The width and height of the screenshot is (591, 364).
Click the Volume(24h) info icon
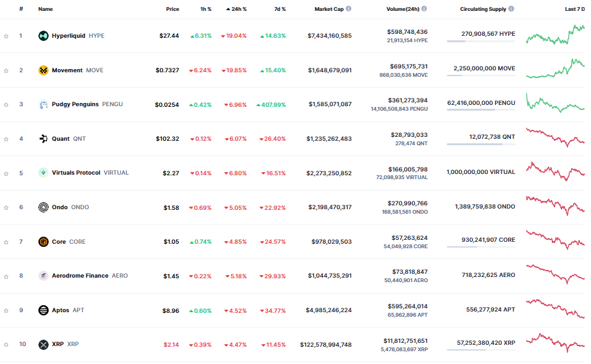(x=424, y=9)
